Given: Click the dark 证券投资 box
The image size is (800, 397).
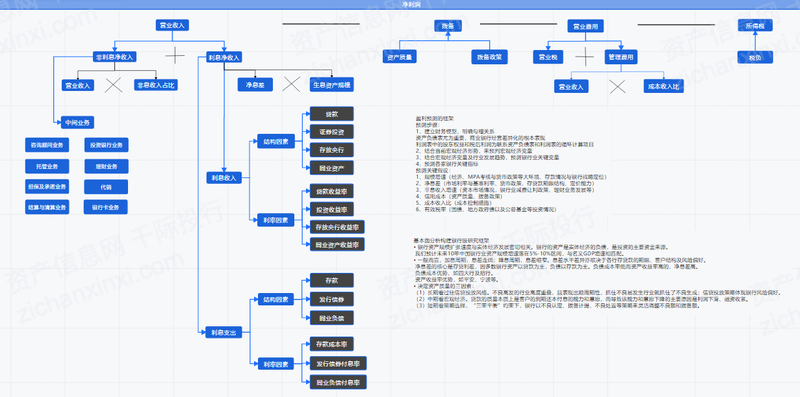Looking at the screenshot, I should (332, 132).
